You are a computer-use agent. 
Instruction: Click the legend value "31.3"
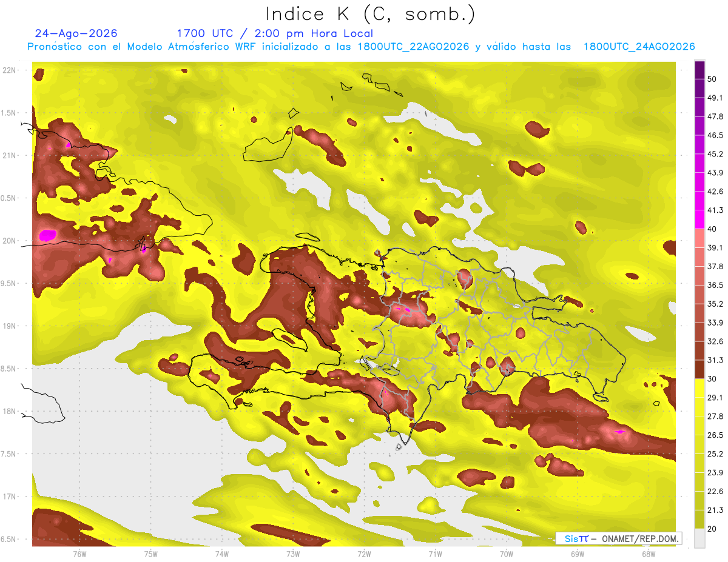click(x=715, y=360)
